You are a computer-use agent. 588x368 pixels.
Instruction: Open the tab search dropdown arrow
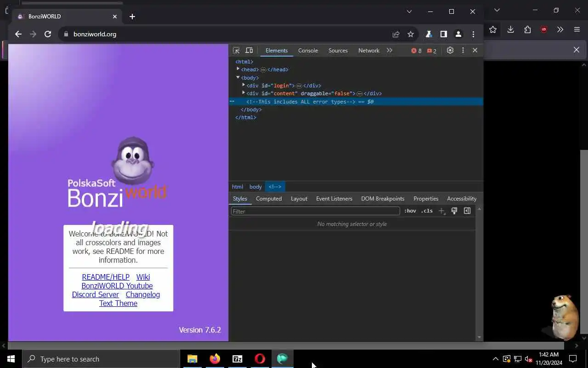pos(409,11)
